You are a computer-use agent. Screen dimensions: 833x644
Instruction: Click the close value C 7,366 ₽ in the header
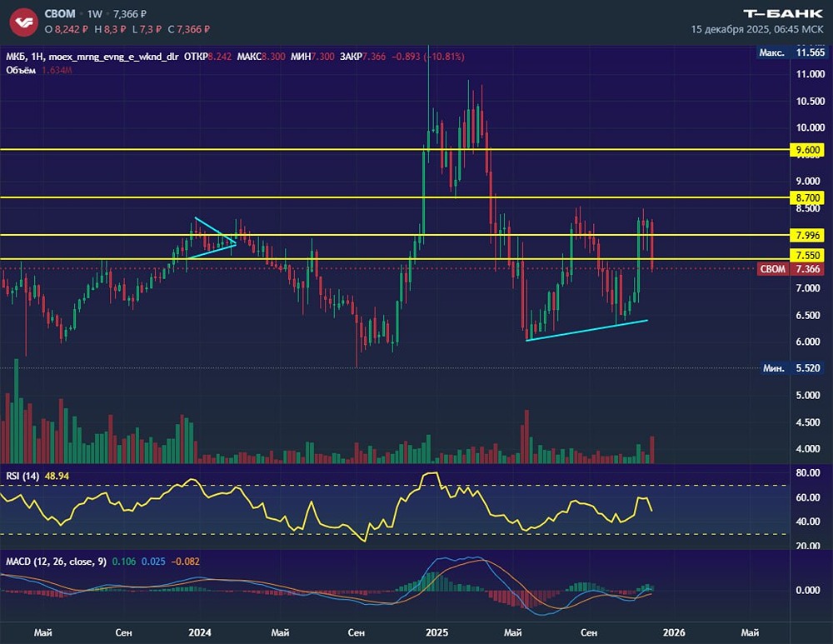pos(188,29)
